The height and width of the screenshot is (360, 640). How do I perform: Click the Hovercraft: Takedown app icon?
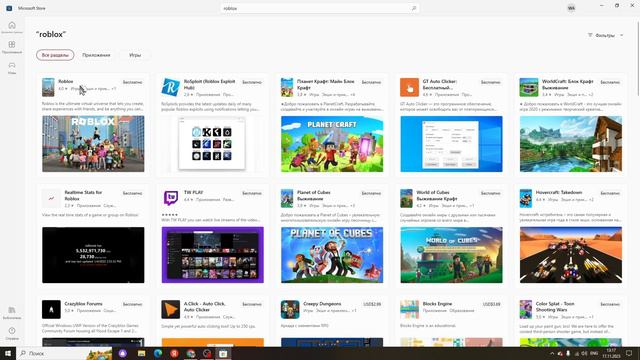pyautogui.click(x=526, y=198)
